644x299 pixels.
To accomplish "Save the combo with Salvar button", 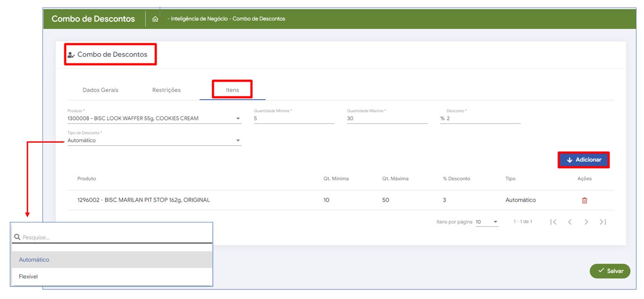I will click(610, 271).
